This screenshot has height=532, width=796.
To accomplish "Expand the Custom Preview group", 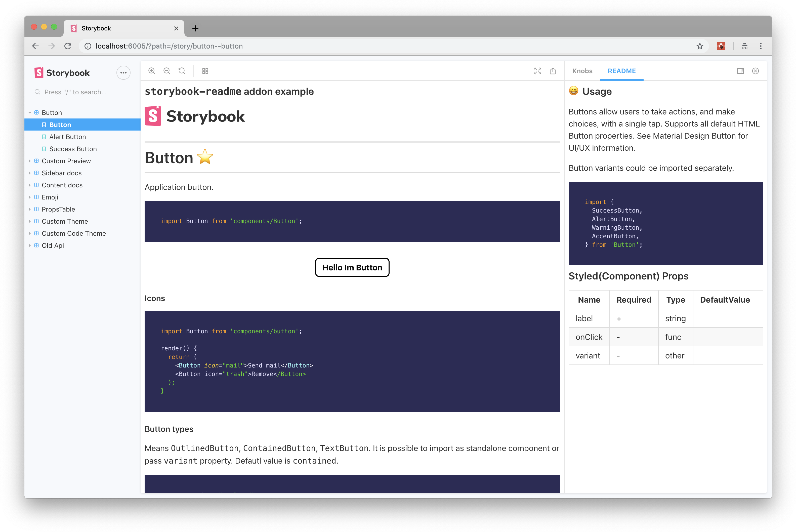I will (x=30, y=161).
